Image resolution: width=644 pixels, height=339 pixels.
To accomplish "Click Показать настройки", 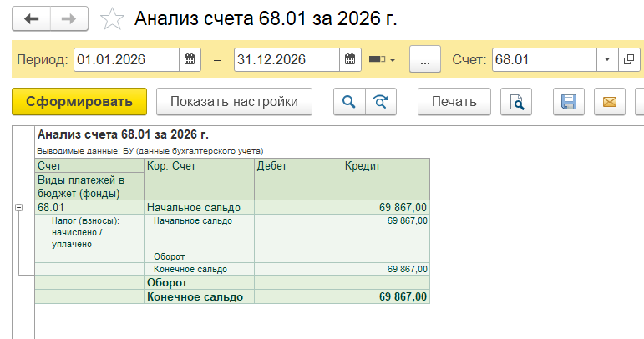I will click(234, 102).
